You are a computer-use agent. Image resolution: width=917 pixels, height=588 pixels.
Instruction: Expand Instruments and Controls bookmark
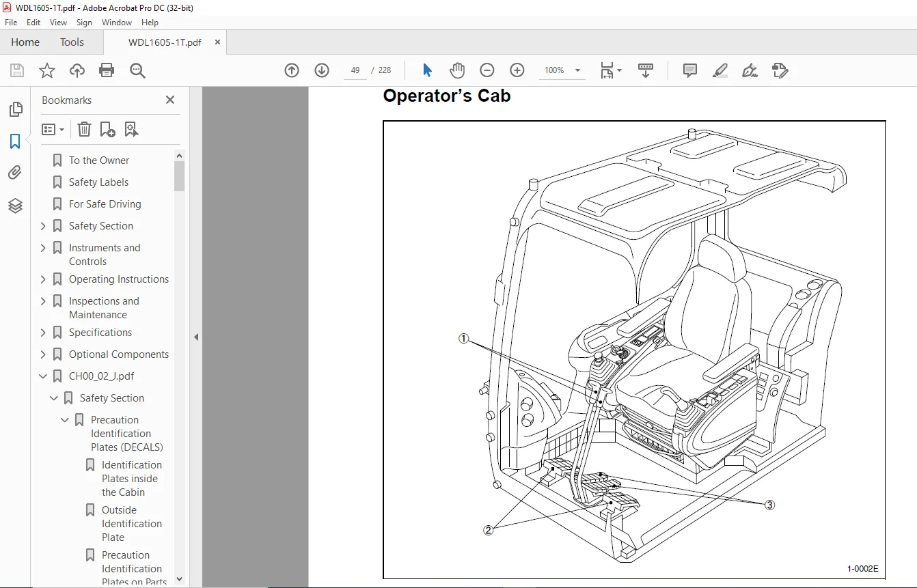[43, 248]
